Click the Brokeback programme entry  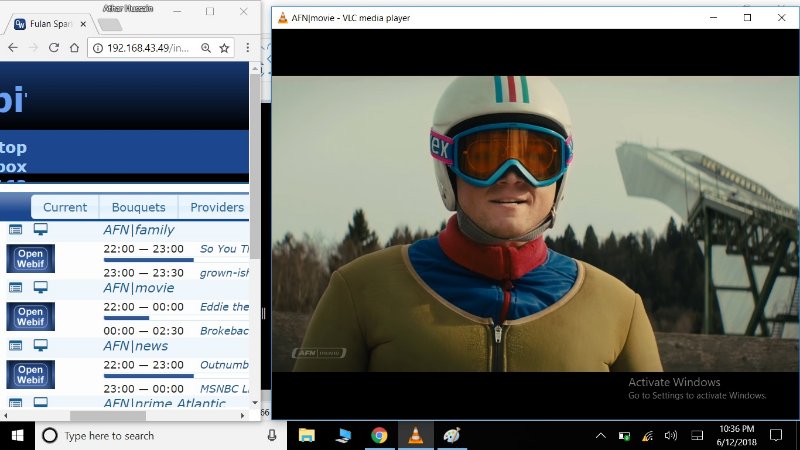click(x=224, y=331)
